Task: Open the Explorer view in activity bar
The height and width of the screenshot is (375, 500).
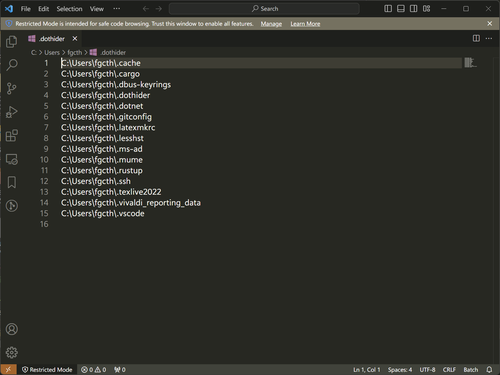Action: (12, 42)
